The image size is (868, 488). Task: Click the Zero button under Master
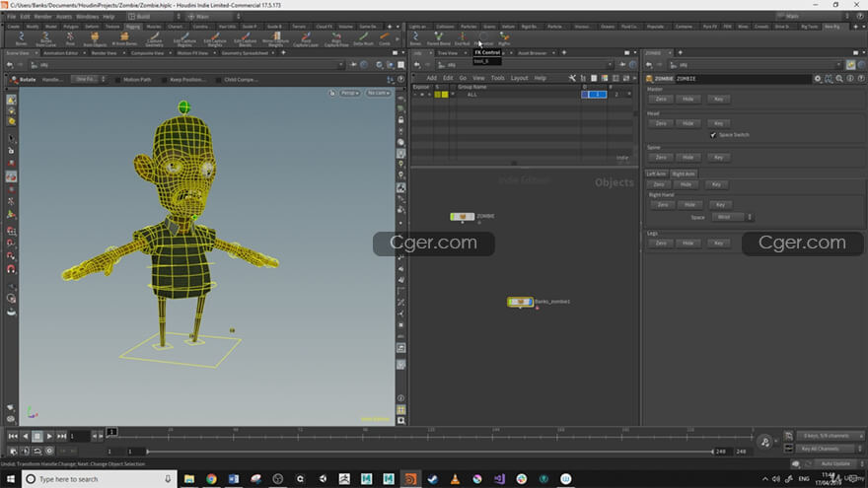[x=661, y=100]
